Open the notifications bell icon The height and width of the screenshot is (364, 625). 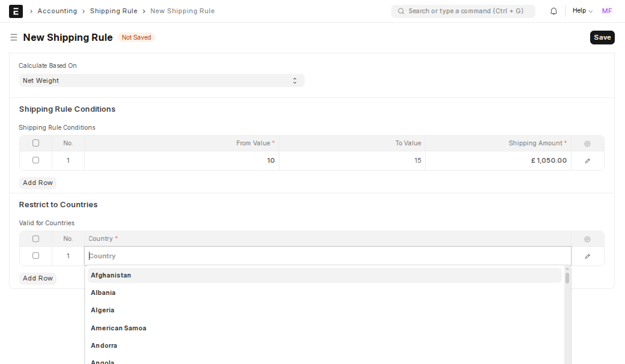pos(553,11)
